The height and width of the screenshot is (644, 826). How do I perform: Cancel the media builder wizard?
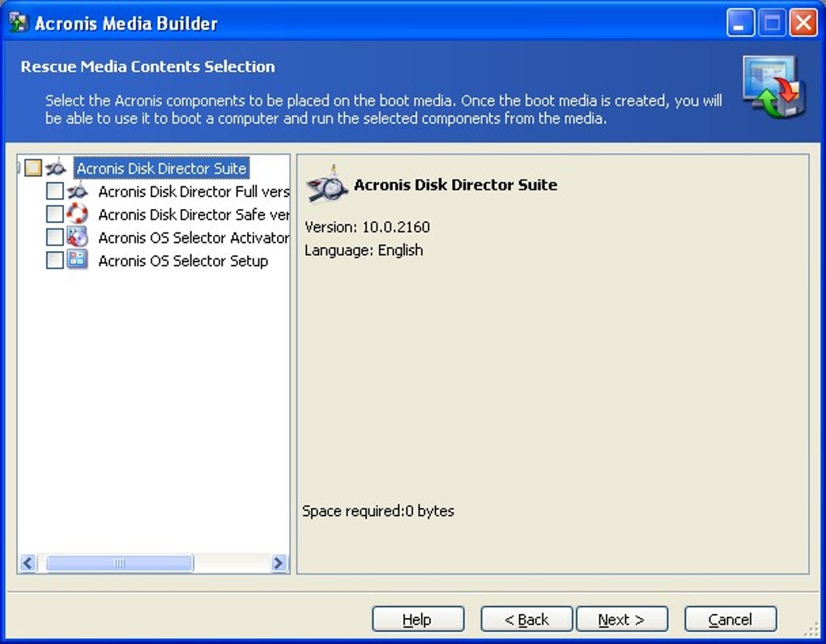click(x=730, y=619)
